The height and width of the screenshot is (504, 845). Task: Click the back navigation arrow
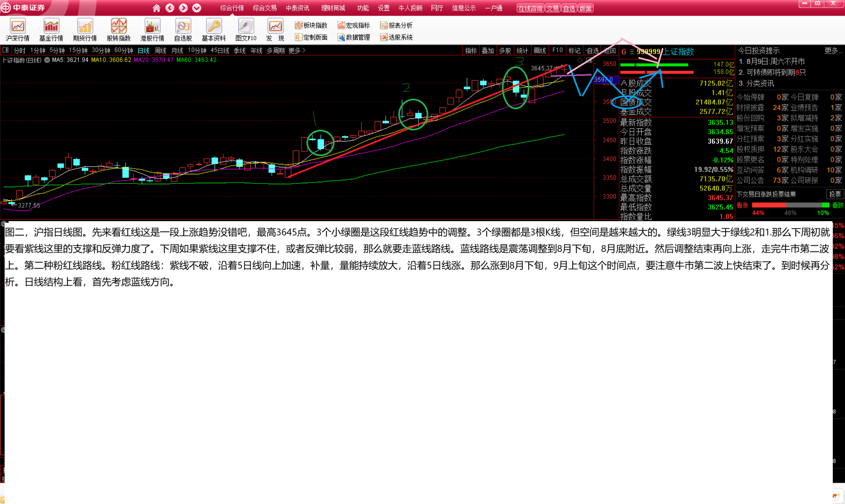[x=170, y=8]
